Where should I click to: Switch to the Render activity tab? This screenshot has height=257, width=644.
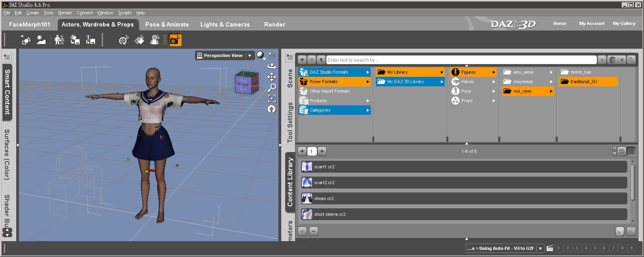(274, 25)
